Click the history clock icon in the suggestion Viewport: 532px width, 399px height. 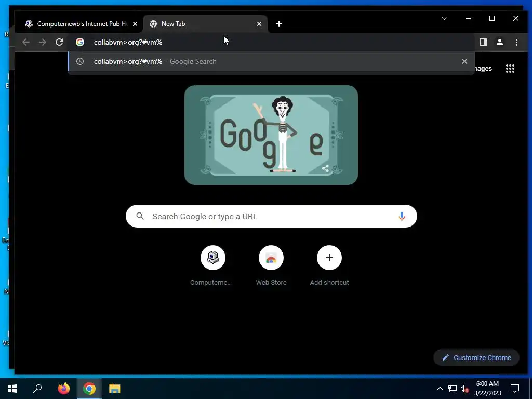80,61
